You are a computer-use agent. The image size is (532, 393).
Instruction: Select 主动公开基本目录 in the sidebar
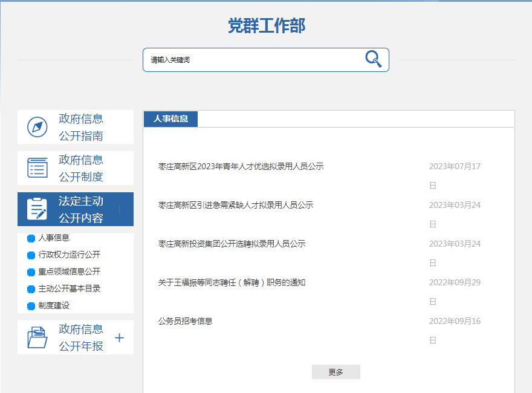point(69,289)
